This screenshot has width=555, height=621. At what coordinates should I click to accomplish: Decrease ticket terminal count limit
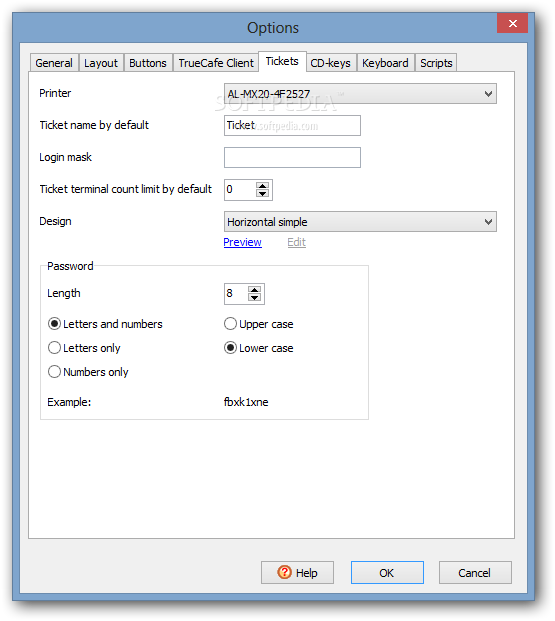[x=262, y=194]
